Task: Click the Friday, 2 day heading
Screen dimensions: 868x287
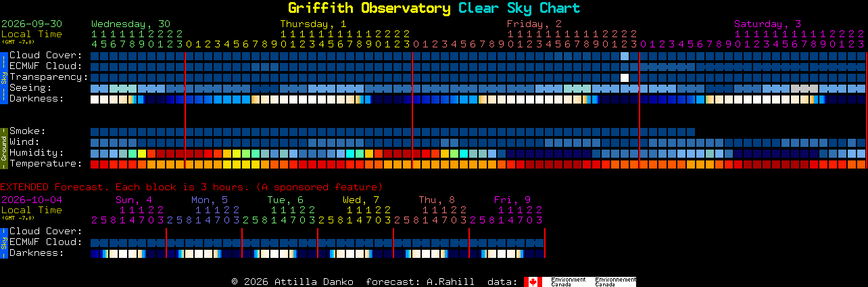Action: (x=534, y=24)
